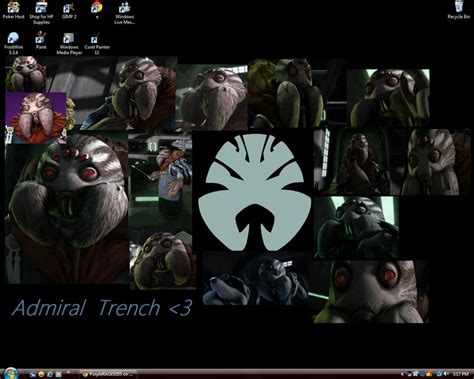Switch to the Chrome window taskbar button
The height and width of the screenshot is (379, 474).
point(108,374)
